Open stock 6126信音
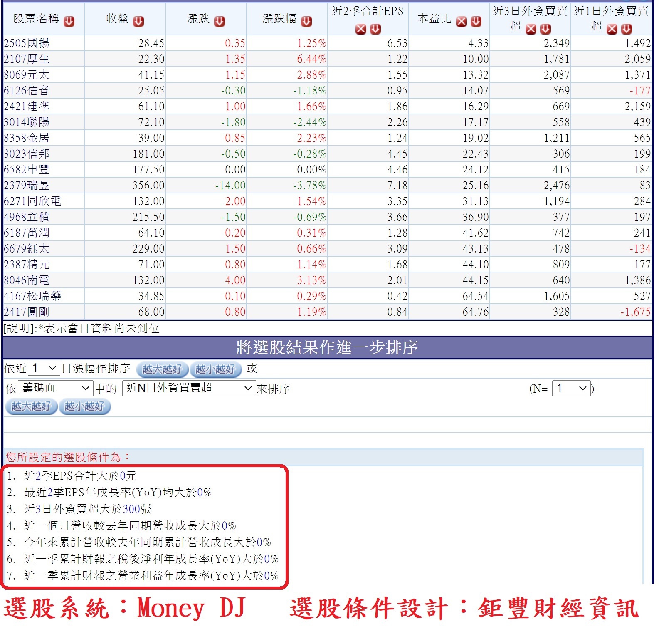 pyautogui.click(x=27, y=91)
